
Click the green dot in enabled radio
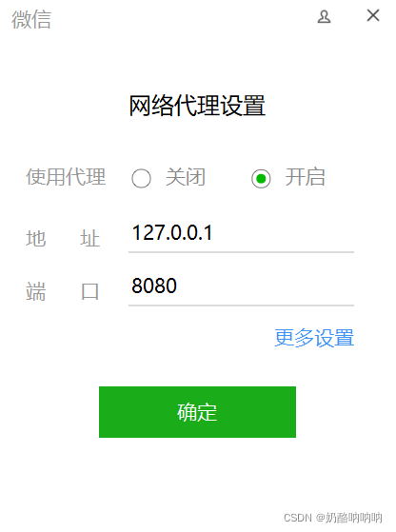[261, 178]
